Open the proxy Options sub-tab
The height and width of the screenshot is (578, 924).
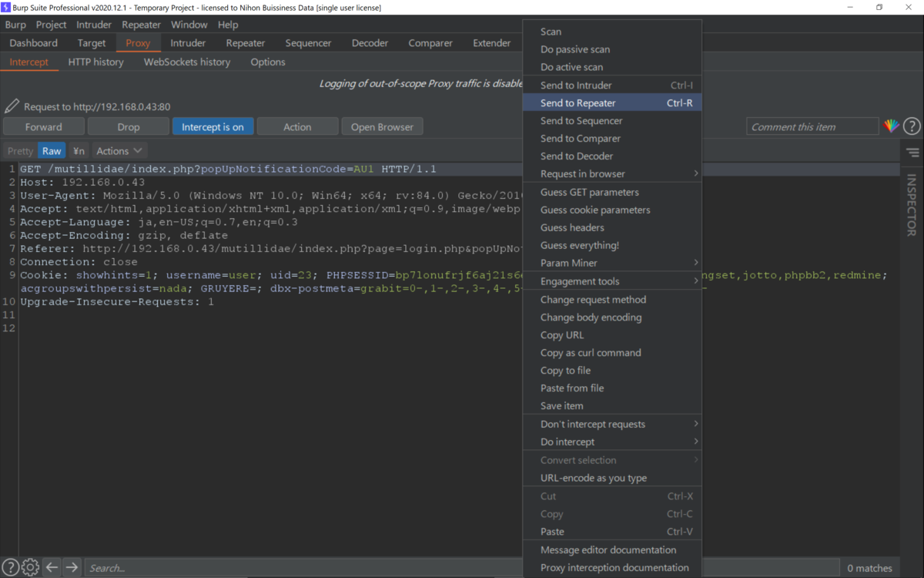[268, 62]
